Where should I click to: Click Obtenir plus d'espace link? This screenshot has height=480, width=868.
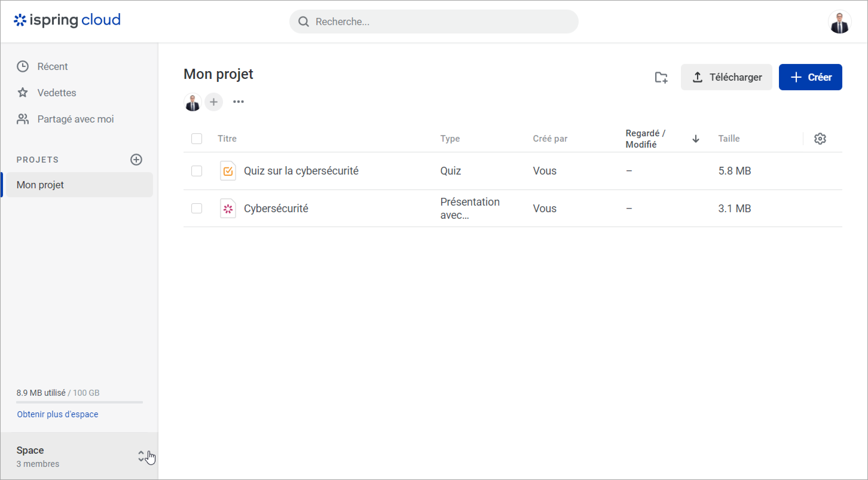point(58,414)
